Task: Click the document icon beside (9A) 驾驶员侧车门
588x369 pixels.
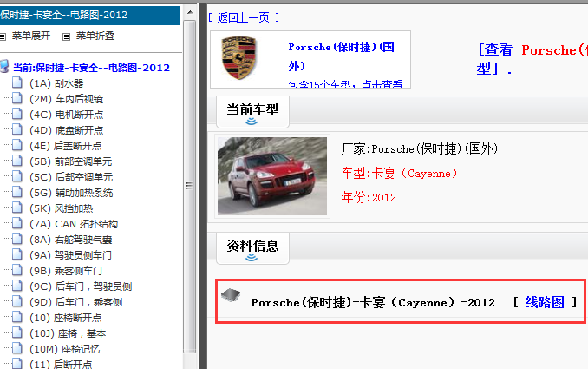Action: [x=16, y=254]
